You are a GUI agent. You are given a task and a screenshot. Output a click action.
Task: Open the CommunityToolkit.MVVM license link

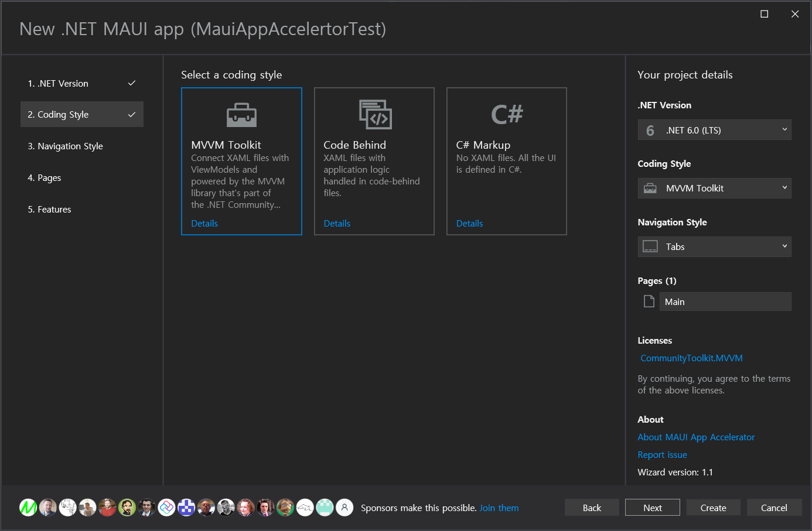point(691,358)
